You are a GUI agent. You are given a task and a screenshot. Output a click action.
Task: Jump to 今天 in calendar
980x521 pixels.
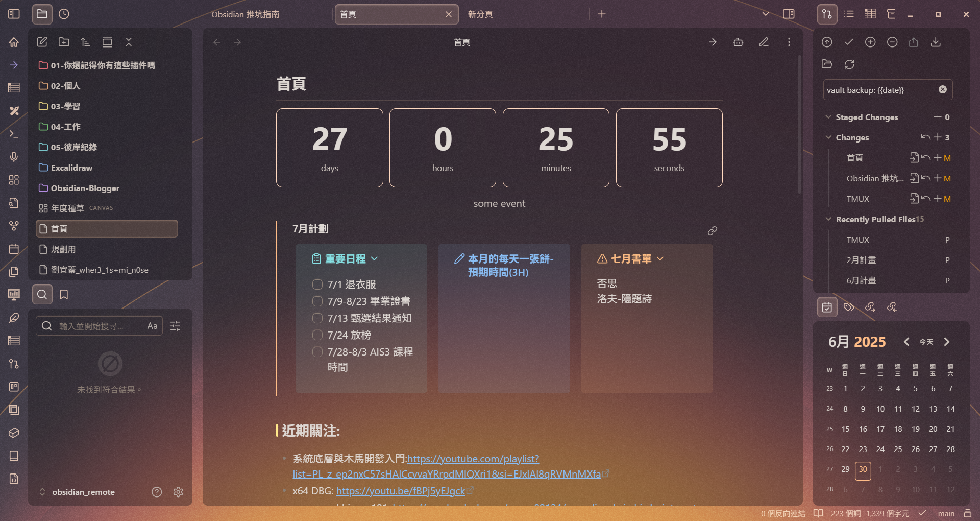926,342
